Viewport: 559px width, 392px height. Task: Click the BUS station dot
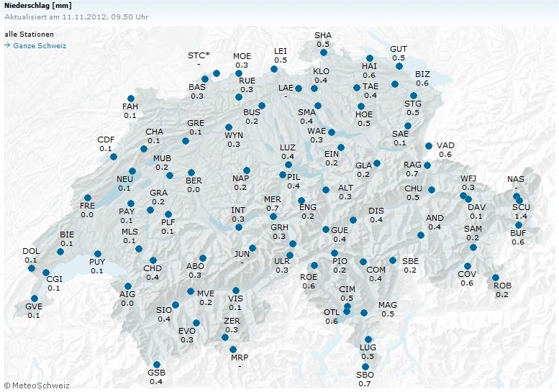pos(262,106)
